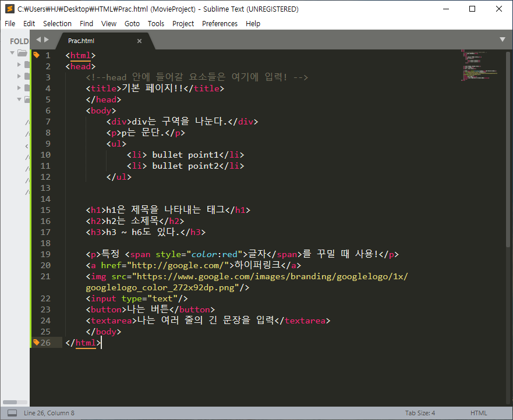
Task: Click the Line 26, Column 8 status text
Action: pos(49,413)
